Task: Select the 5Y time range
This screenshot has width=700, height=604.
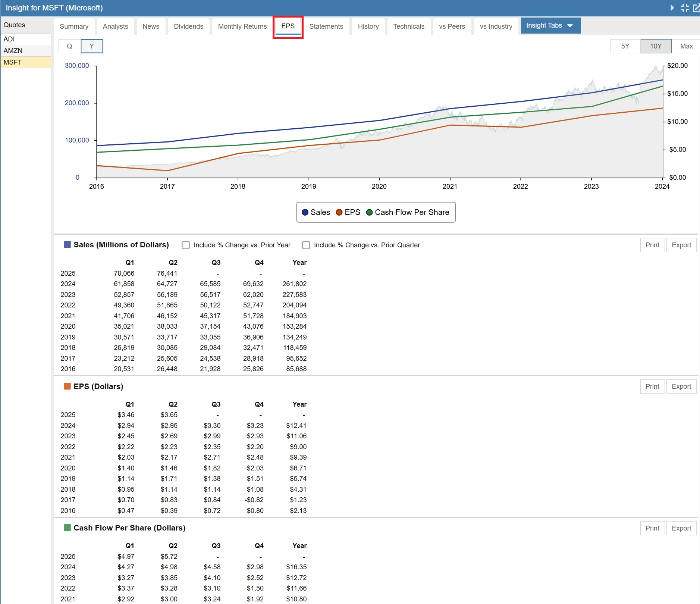Action: point(625,46)
